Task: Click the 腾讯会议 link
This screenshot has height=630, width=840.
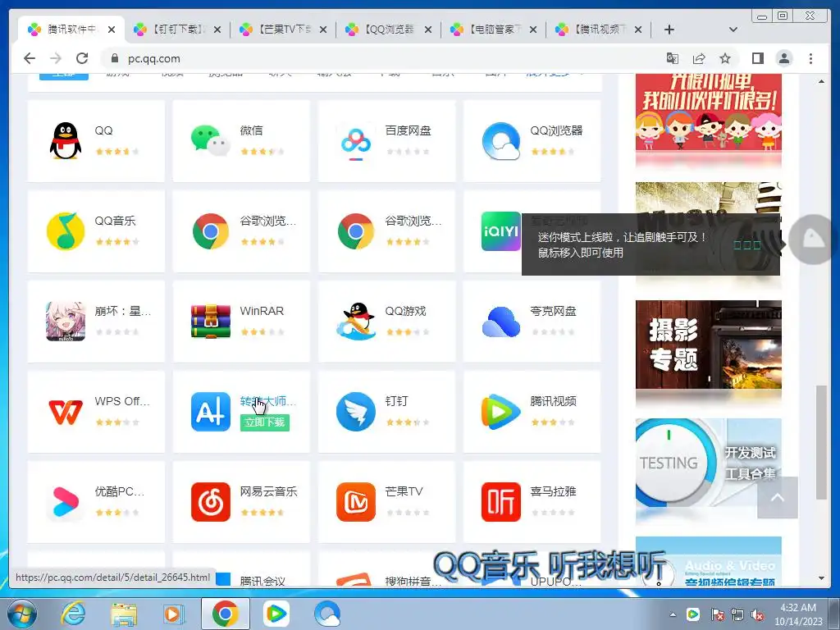Action: tap(262, 581)
